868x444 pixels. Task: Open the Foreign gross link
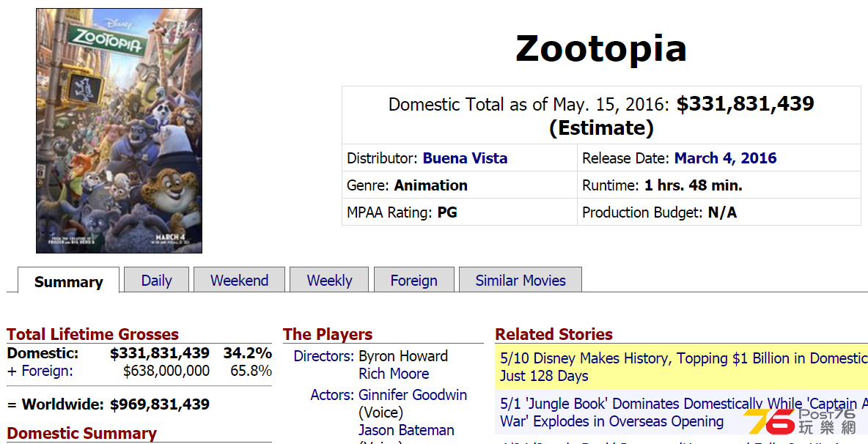[47, 371]
